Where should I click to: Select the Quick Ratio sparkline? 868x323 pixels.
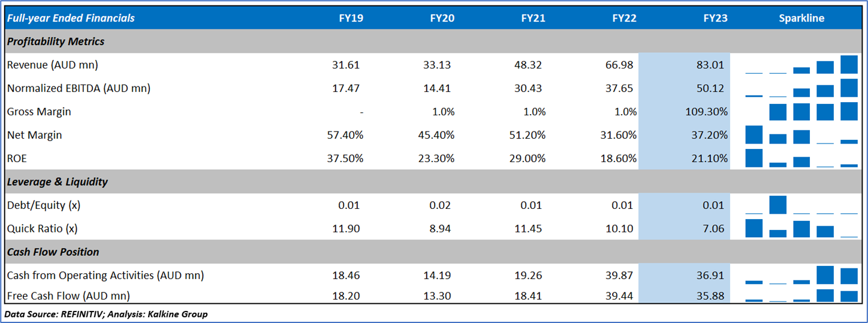801,229
